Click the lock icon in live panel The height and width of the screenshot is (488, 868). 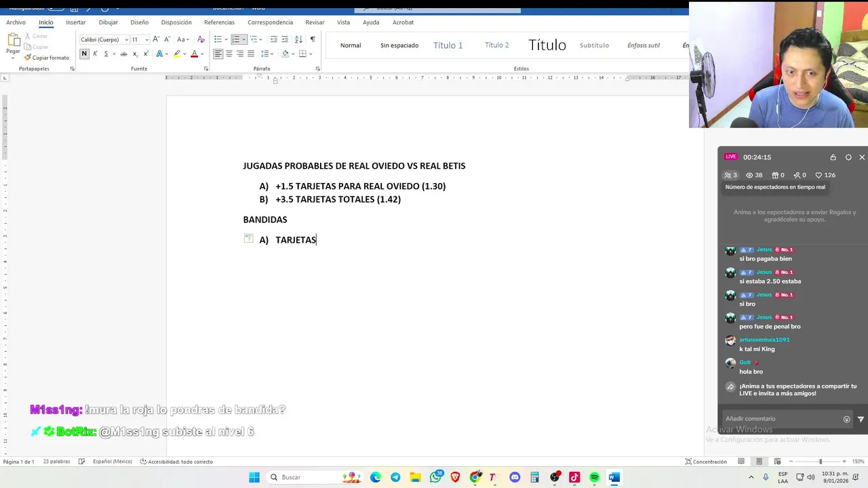click(833, 157)
